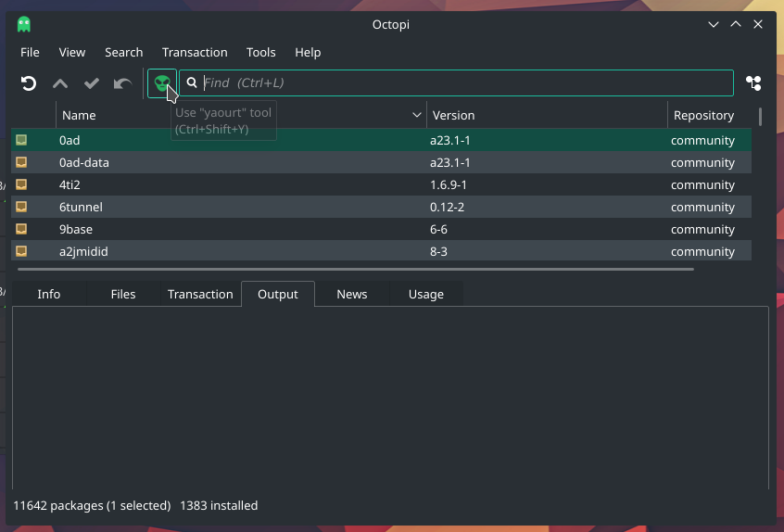Click the commit checkmark icon
Viewport: 784px width, 532px height.
click(x=92, y=83)
